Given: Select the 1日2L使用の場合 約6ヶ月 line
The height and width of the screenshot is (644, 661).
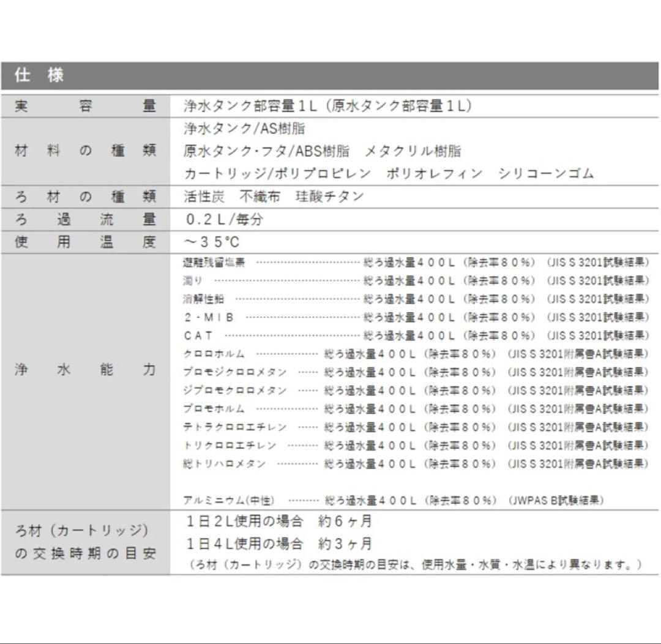Looking at the screenshot, I should tap(278, 522).
